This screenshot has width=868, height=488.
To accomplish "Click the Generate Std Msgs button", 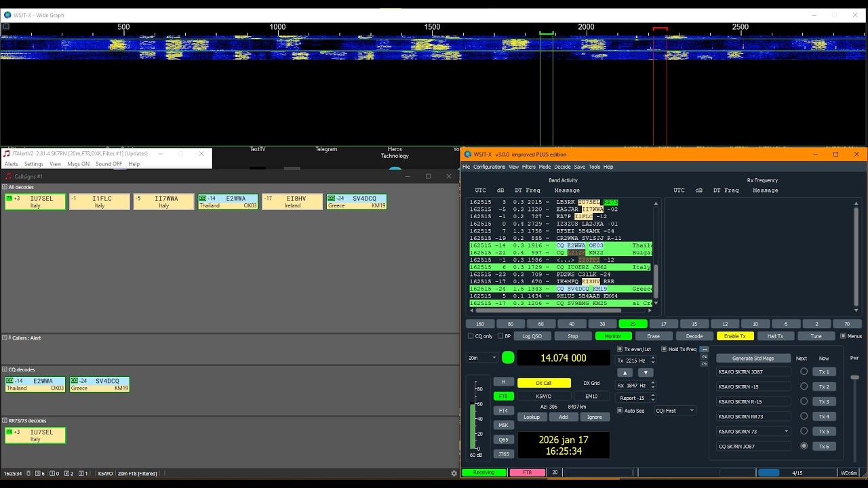I will pos(753,358).
